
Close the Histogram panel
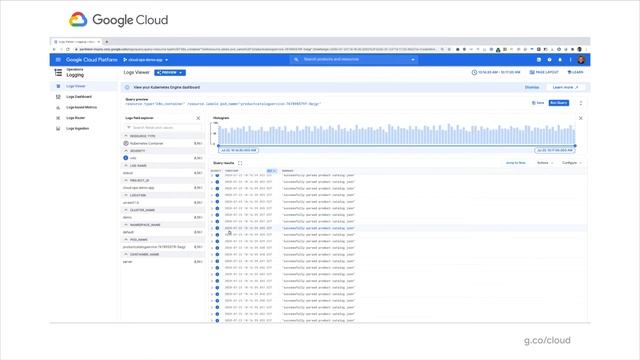click(581, 118)
